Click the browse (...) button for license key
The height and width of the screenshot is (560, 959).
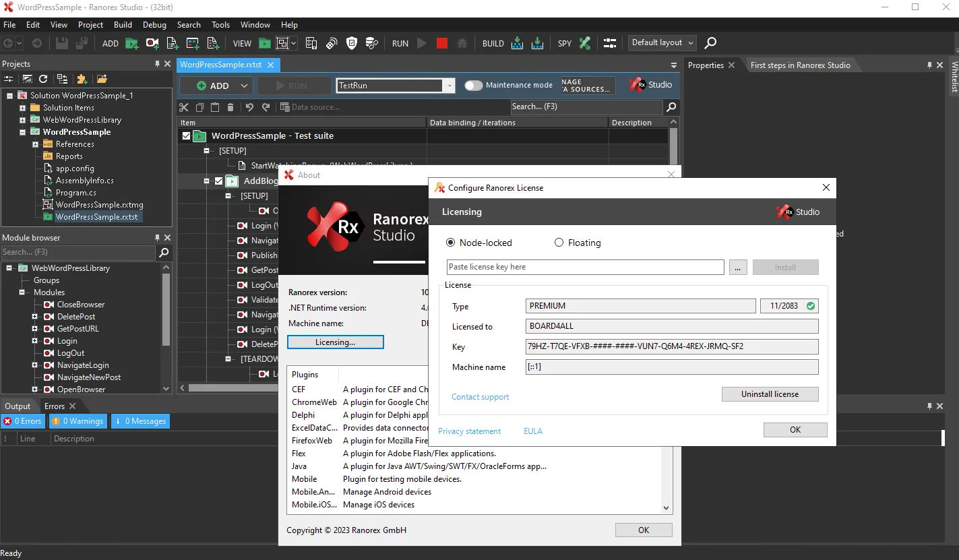pos(737,268)
